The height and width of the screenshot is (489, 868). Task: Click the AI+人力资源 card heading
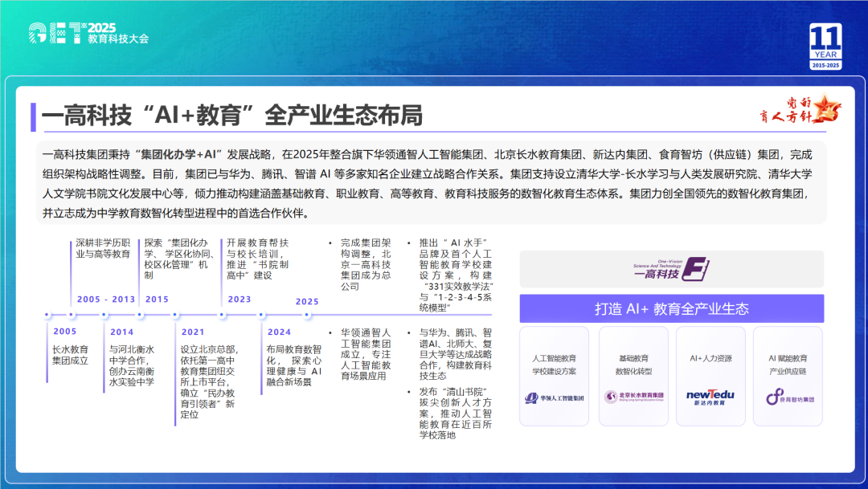(x=710, y=358)
